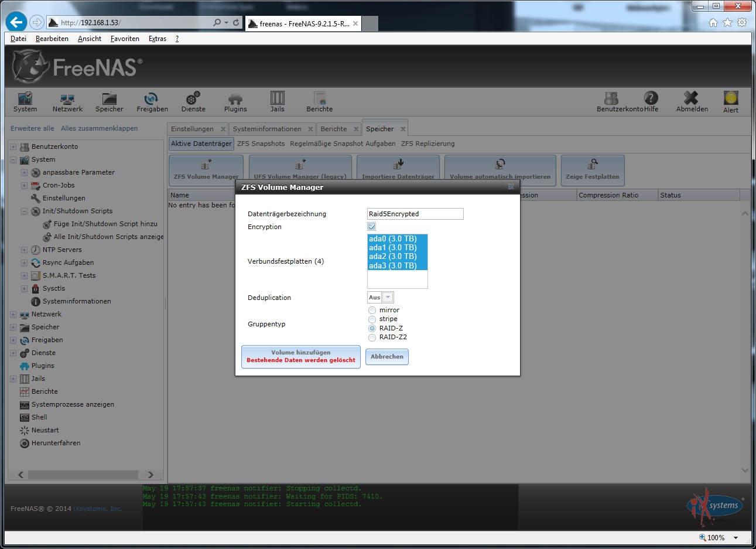Click the browser back arrow
The image size is (756, 549).
click(x=16, y=22)
